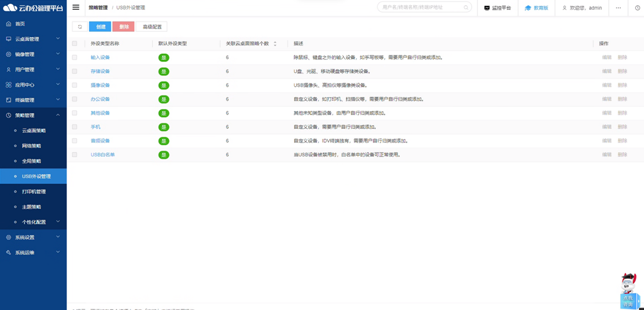The width and height of the screenshot is (644, 310).
Task: Open the more options ellipsis icon
Action: click(618, 8)
